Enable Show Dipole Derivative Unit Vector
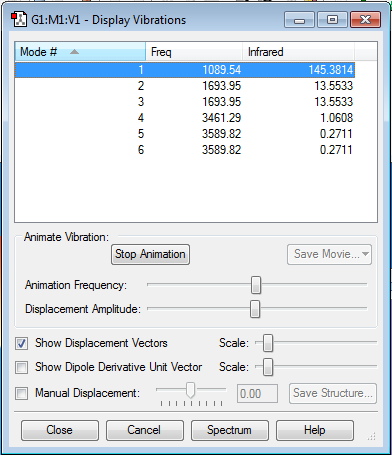This screenshot has width=392, height=455. pyautogui.click(x=22, y=367)
